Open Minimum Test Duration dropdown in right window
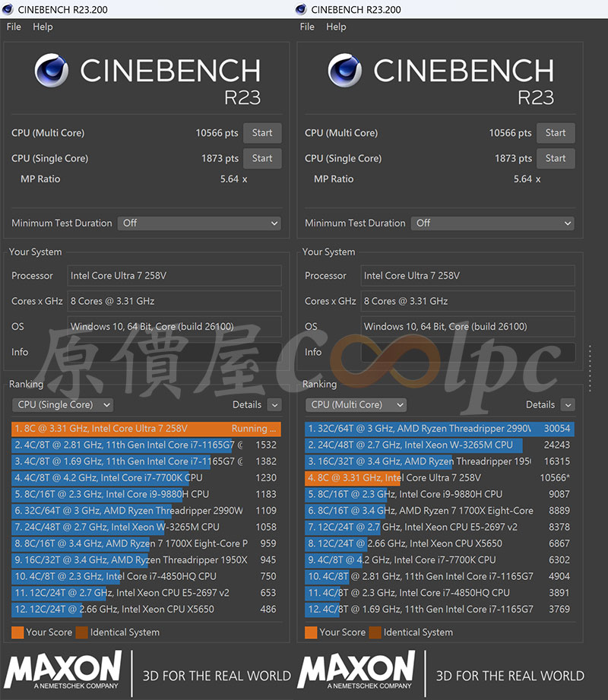608x700 pixels. pos(492,223)
